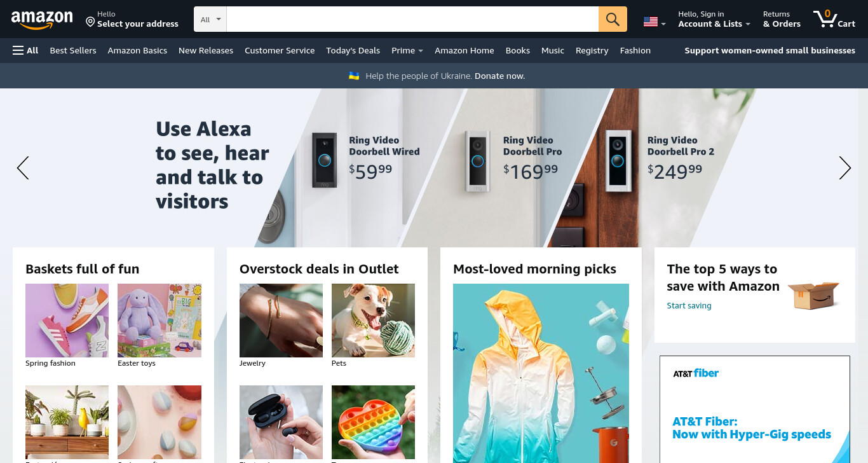Open Returns & Orders
Image resolution: width=868 pixels, height=463 pixels.
click(x=782, y=19)
